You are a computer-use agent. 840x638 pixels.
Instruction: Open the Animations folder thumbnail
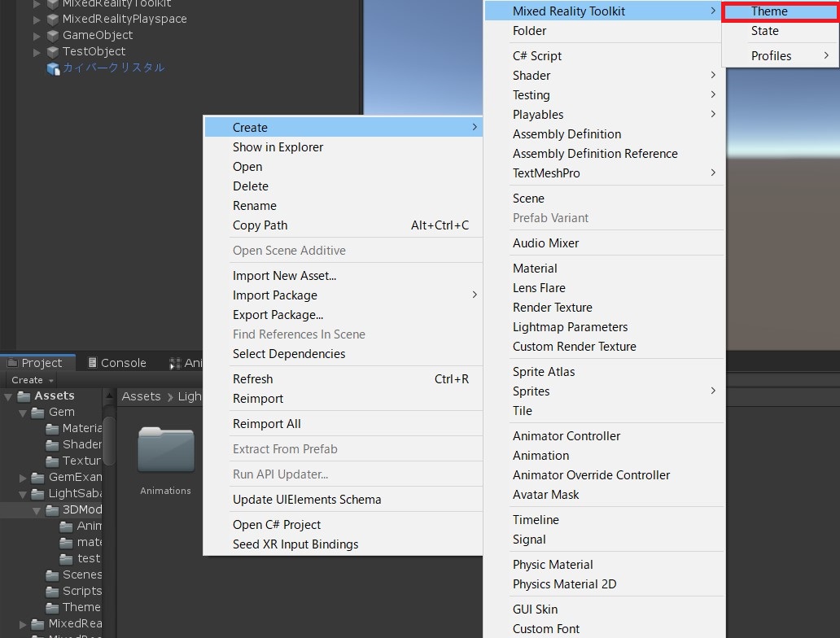[x=165, y=449]
